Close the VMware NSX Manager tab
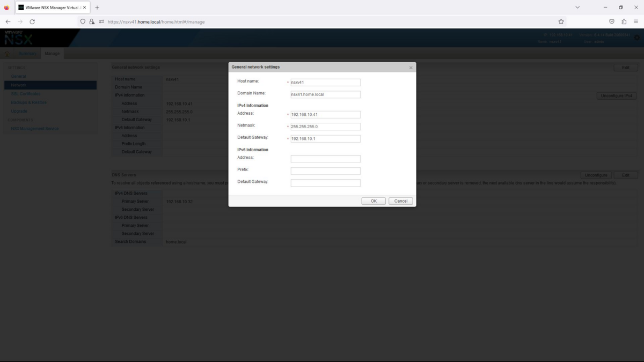This screenshot has width=644, height=362. (x=84, y=8)
